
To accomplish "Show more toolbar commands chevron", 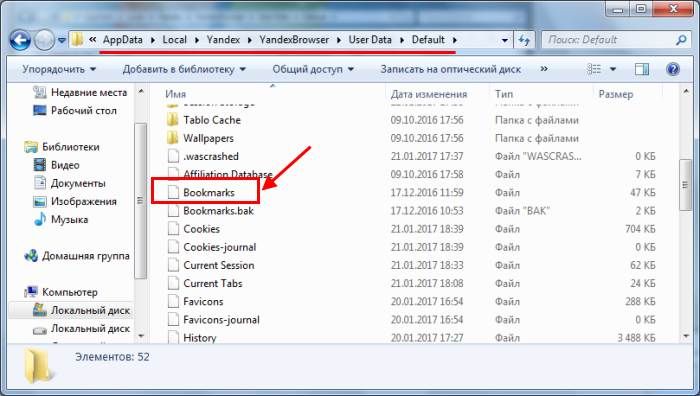I will click(x=544, y=69).
